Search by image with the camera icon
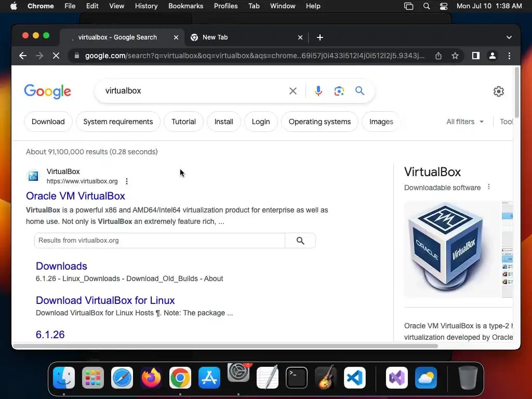 (x=339, y=91)
